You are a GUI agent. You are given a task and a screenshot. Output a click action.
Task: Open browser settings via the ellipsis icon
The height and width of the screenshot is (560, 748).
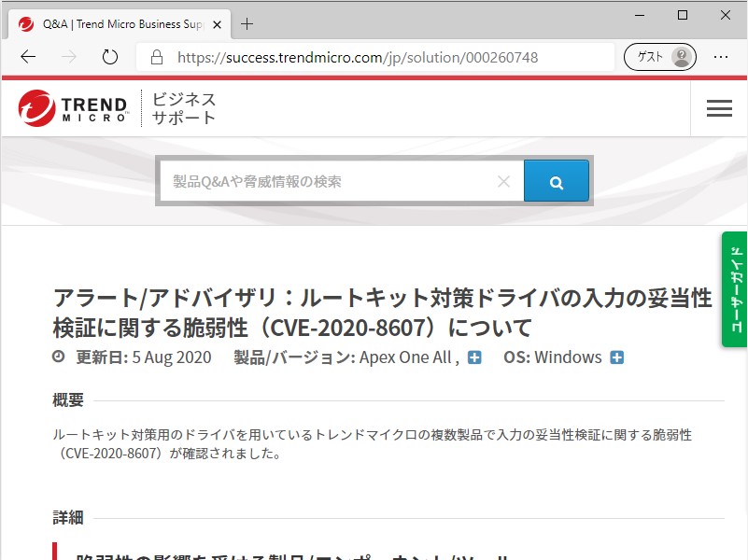(722, 56)
